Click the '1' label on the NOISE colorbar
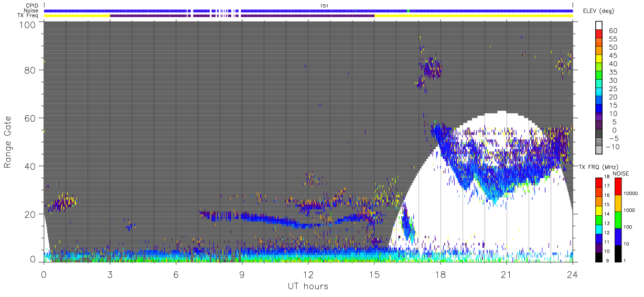Screen dimensions: 644x297 [626, 260]
